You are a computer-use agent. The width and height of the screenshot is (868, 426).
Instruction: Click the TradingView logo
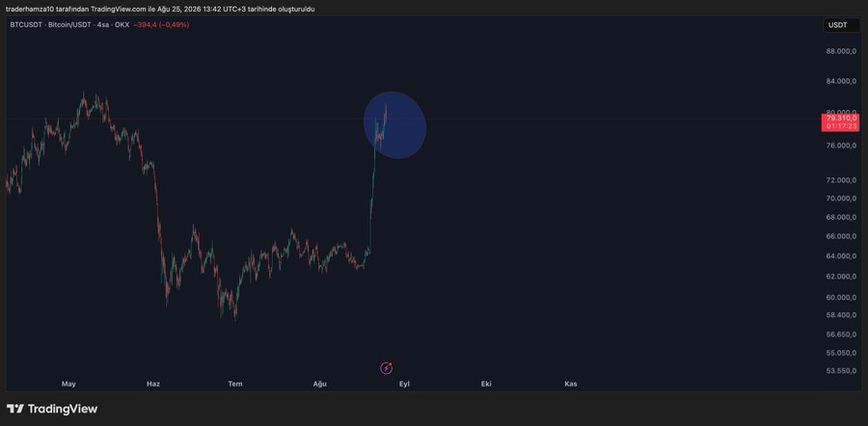pyautogui.click(x=52, y=409)
